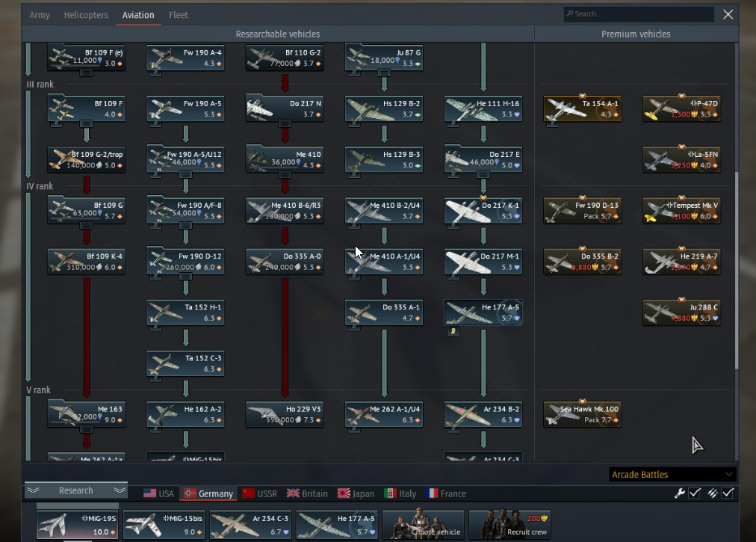Select the Ta 152 C-3 fighter card
The height and width of the screenshot is (542, 756).
point(185,363)
